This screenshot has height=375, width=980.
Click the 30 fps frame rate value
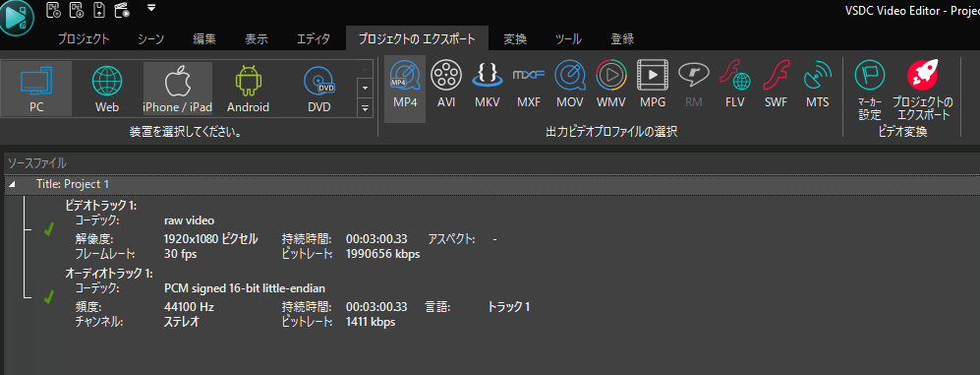(x=179, y=254)
